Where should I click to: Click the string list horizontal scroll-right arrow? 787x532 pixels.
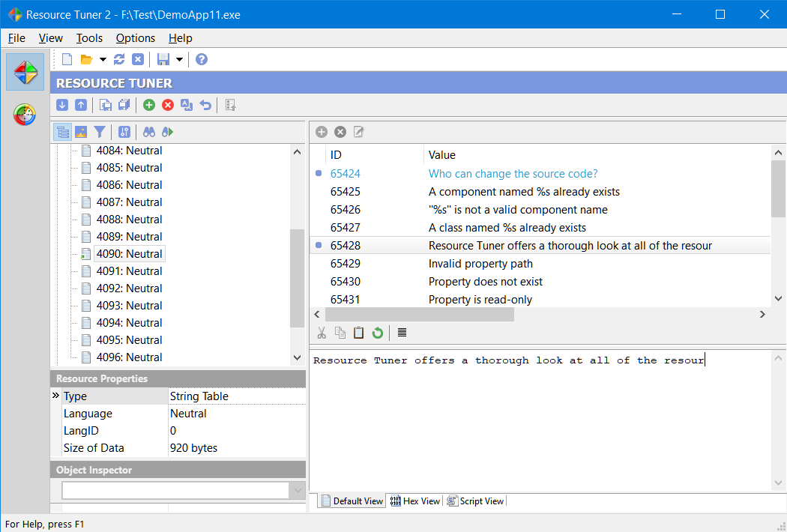762,315
